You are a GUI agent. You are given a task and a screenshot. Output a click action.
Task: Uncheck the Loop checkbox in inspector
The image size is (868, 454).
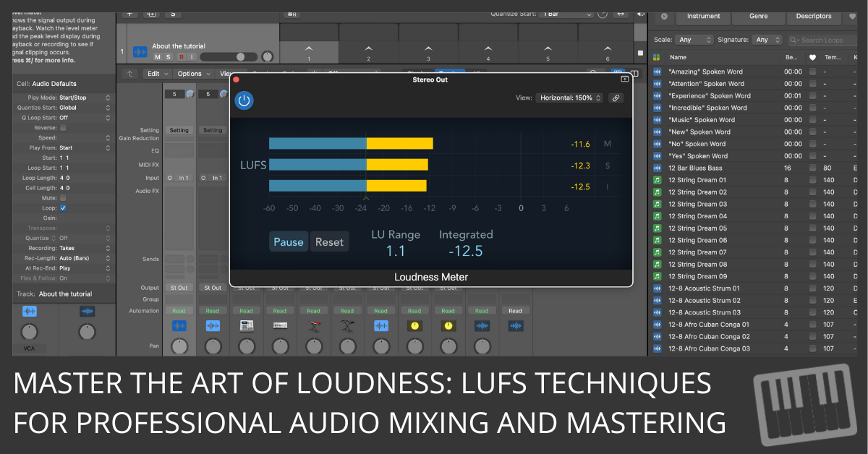[x=63, y=207]
